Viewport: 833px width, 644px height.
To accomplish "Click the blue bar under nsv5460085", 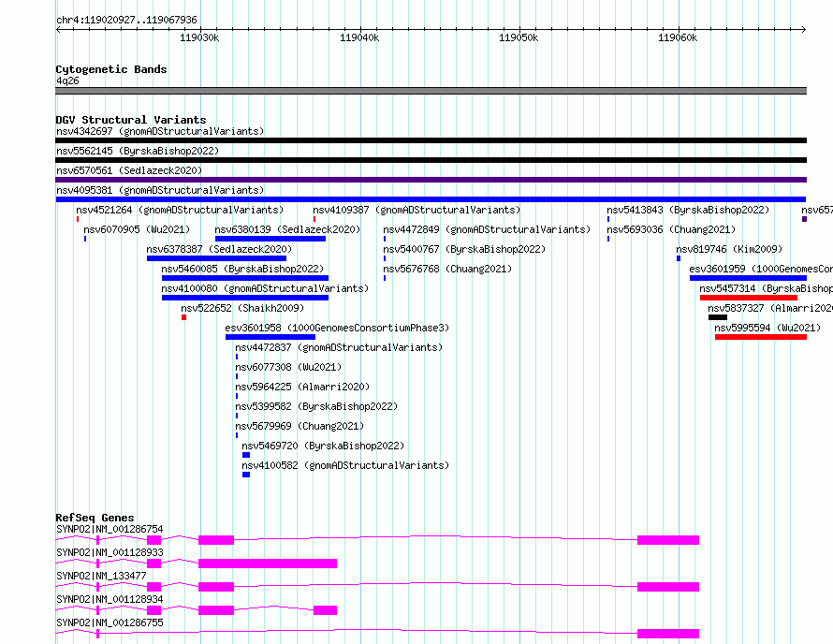I will click(x=245, y=278).
